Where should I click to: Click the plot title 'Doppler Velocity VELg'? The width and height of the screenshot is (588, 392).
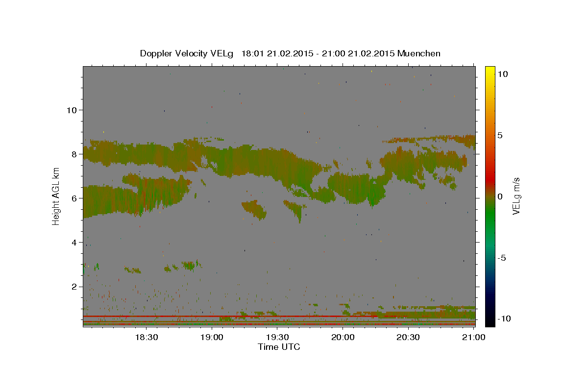point(187,53)
